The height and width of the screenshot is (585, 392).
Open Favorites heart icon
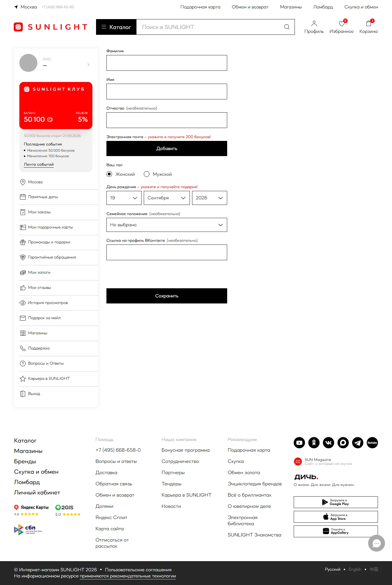(x=341, y=24)
